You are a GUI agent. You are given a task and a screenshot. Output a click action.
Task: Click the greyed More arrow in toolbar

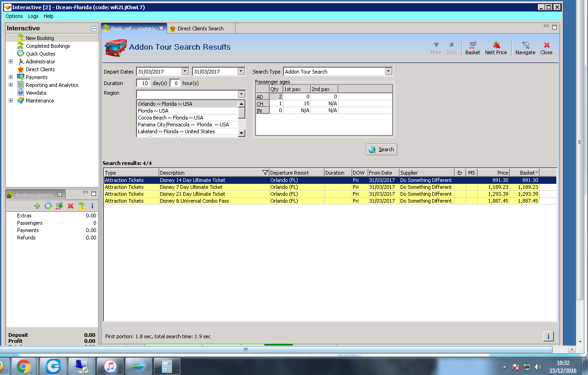436,48
